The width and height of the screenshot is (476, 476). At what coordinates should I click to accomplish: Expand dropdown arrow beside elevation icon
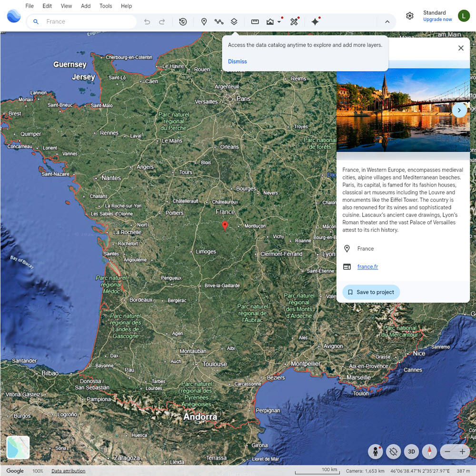[279, 22]
